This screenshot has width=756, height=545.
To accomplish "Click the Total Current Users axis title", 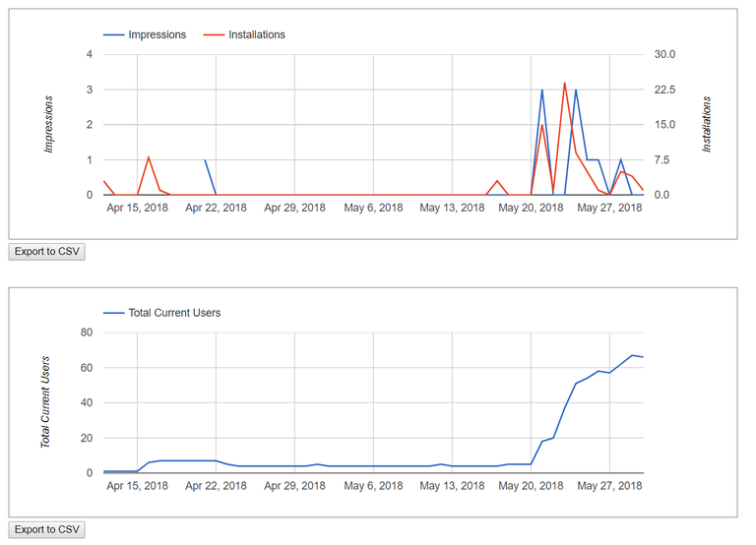I will pos(45,402).
